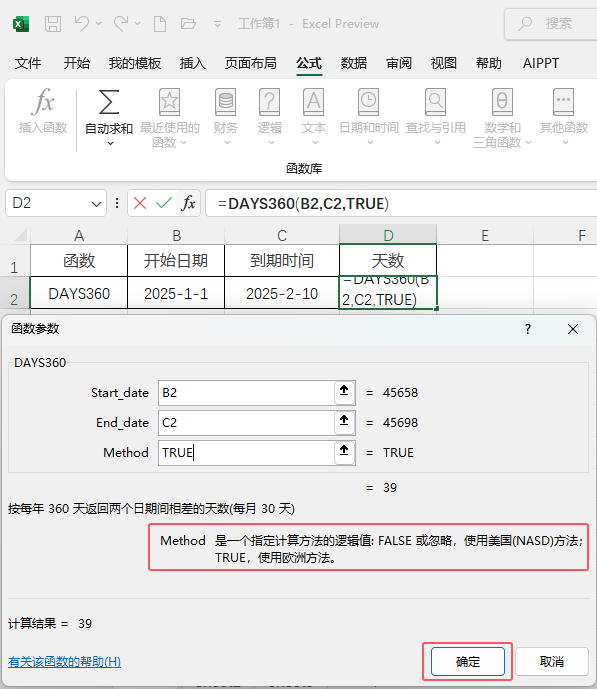Viewport: 597px width, 689px height.
Task: Collapse dialog via End_date range selector arrow
Action: [344, 421]
